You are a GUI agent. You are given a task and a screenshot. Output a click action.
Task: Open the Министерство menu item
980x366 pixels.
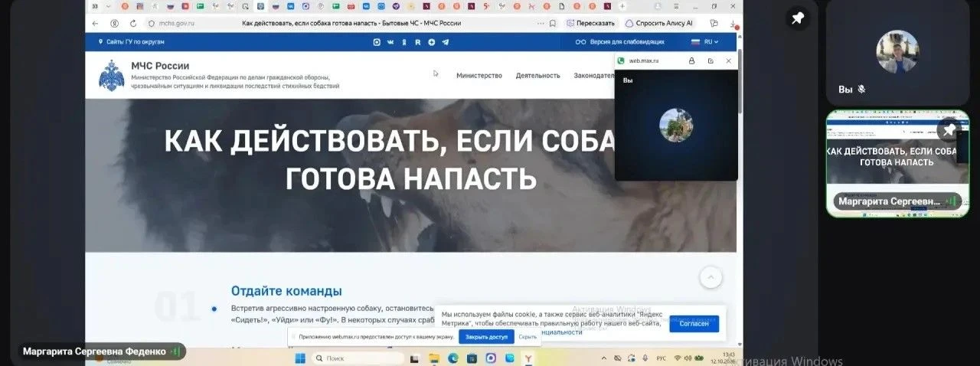pyautogui.click(x=479, y=75)
